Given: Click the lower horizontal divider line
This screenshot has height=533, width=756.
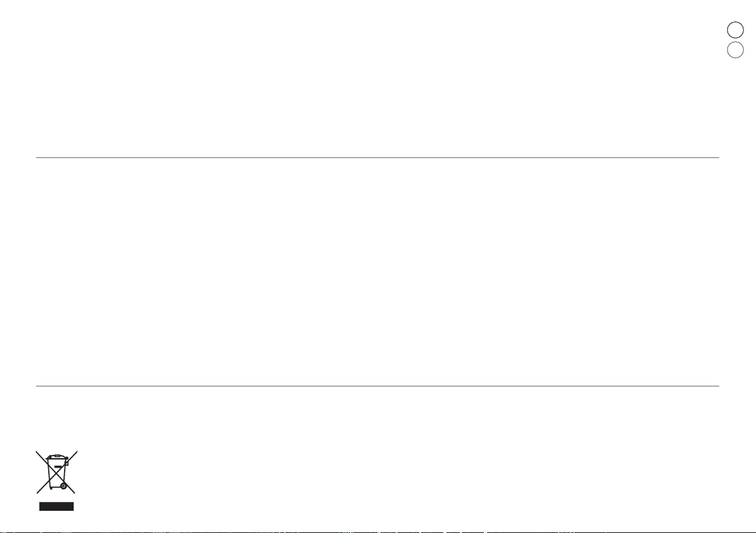Looking at the screenshot, I should click(377, 386).
